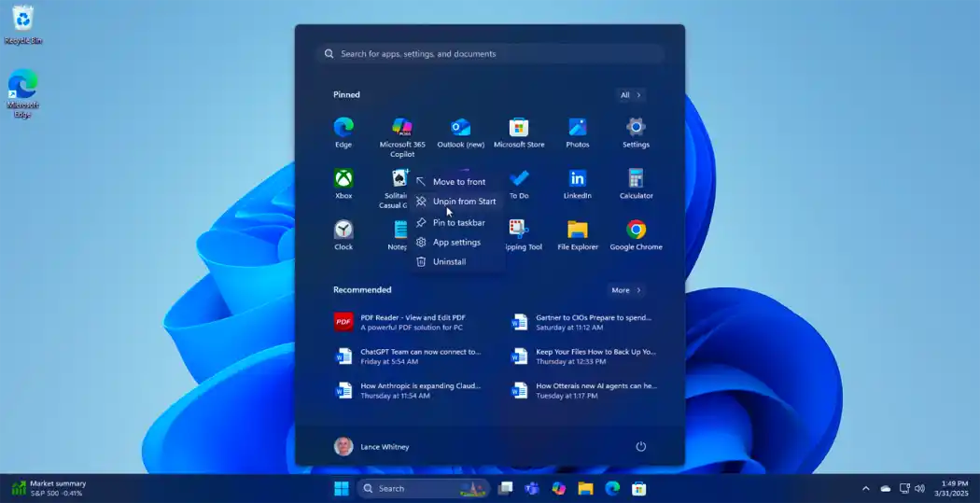Open the Photos app tile

578,133
